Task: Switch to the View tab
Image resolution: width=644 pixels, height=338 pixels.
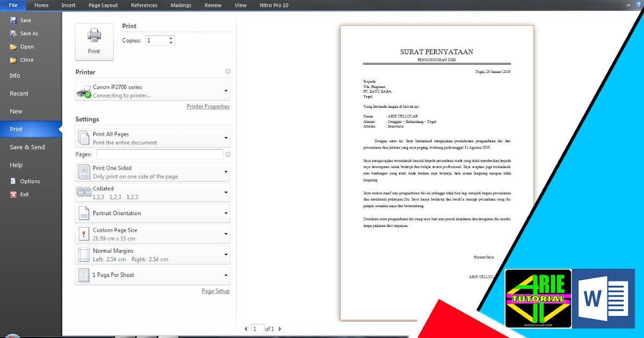Action: pyautogui.click(x=240, y=5)
